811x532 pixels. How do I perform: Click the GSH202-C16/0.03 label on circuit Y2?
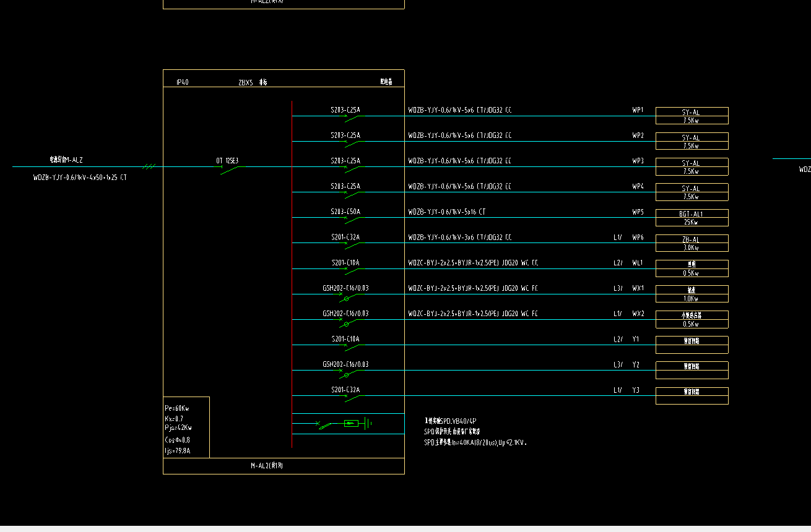tap(345, 364)
